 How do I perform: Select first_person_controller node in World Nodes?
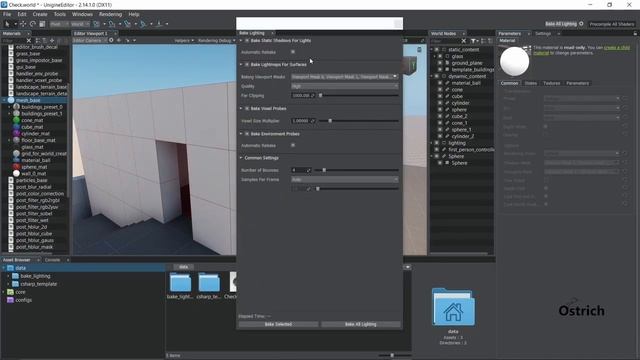(471, 150)
